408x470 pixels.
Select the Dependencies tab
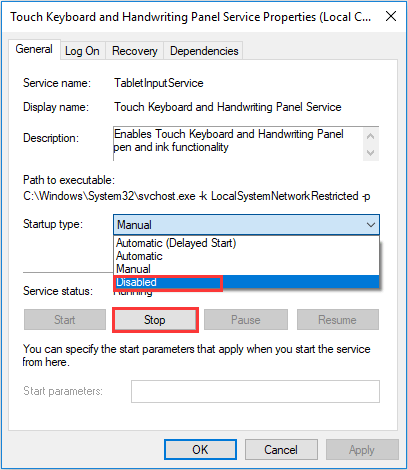[204, 51]
